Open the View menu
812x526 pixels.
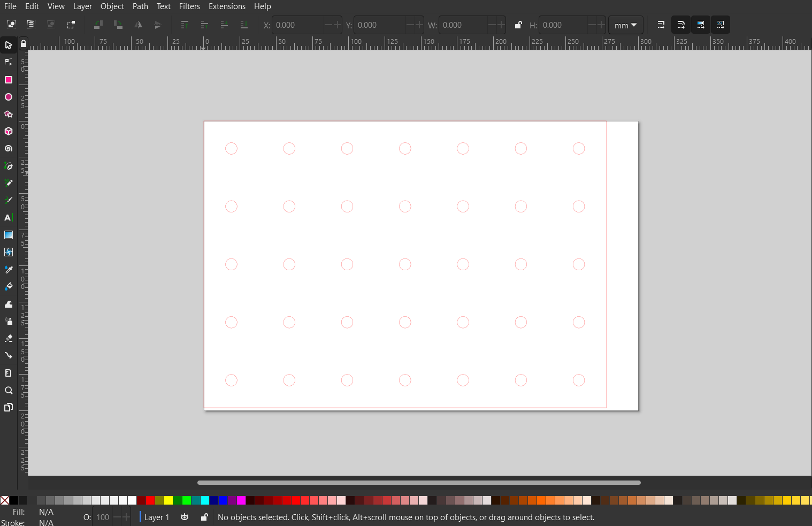[56, 6]
